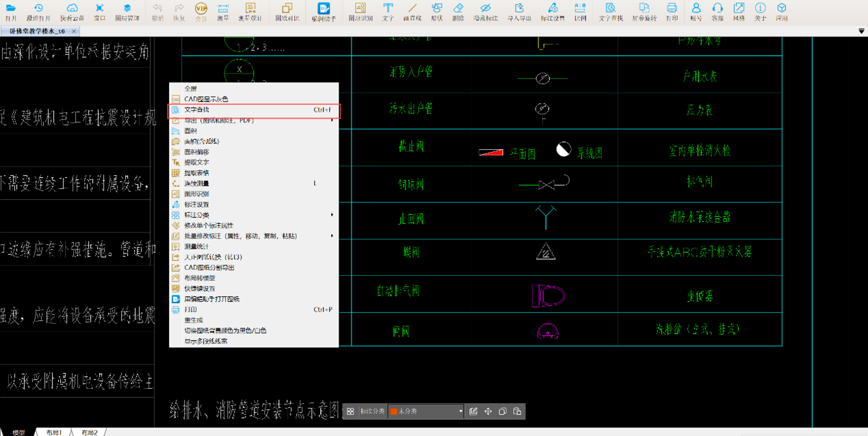Toggle CAD图显示灰色 in context menu
Image resolution: width=868 pixels, height=436 pixels.
(206, 99)
